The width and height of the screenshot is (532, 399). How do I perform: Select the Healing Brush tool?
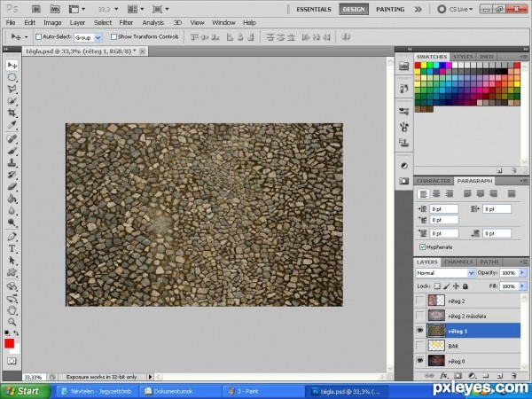(x=12, y=139)
